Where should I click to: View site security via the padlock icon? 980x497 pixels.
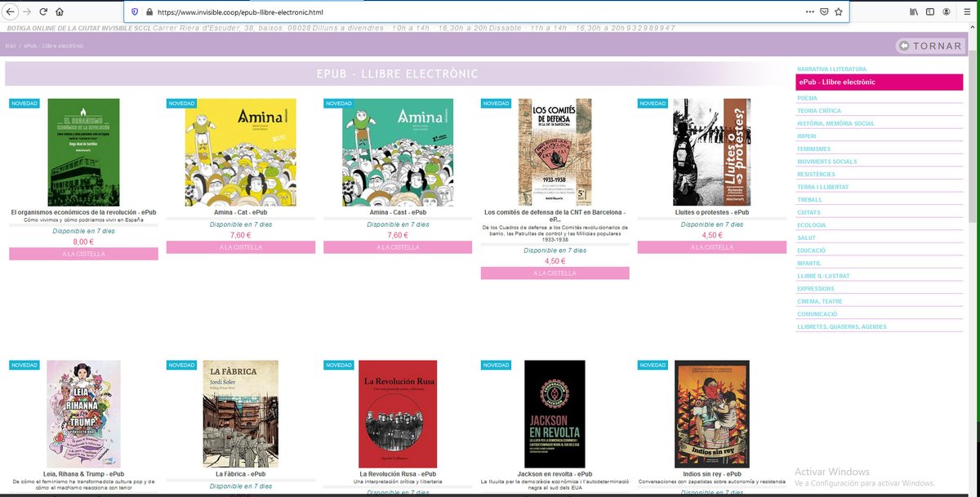click(149, 12)
